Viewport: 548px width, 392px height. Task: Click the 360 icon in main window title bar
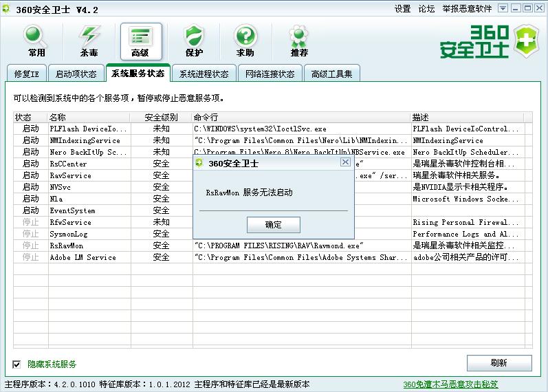[6, 8]
